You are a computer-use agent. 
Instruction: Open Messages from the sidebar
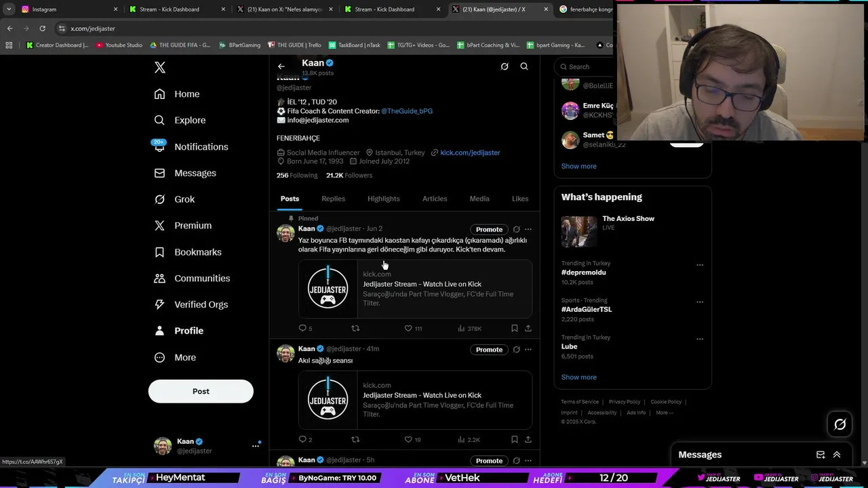[x=185, y=173]
